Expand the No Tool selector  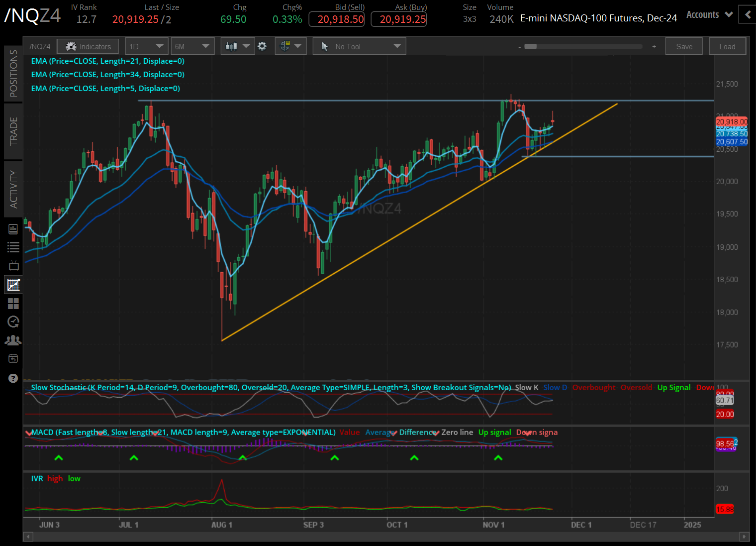pyautogui.click(x=359, y=46)
